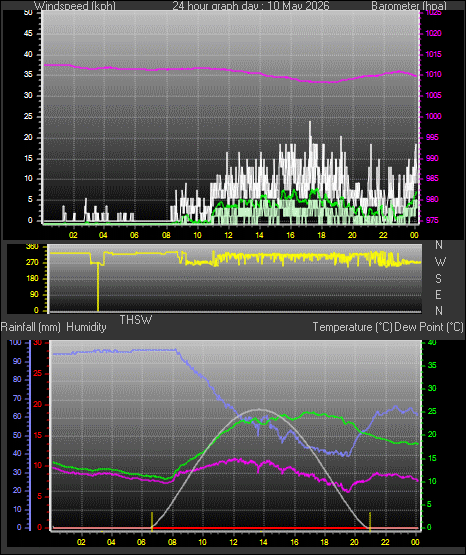Click hour 18 on the temperature graph time axis
The width and height of the screenshot is (466, 555).
324,542
